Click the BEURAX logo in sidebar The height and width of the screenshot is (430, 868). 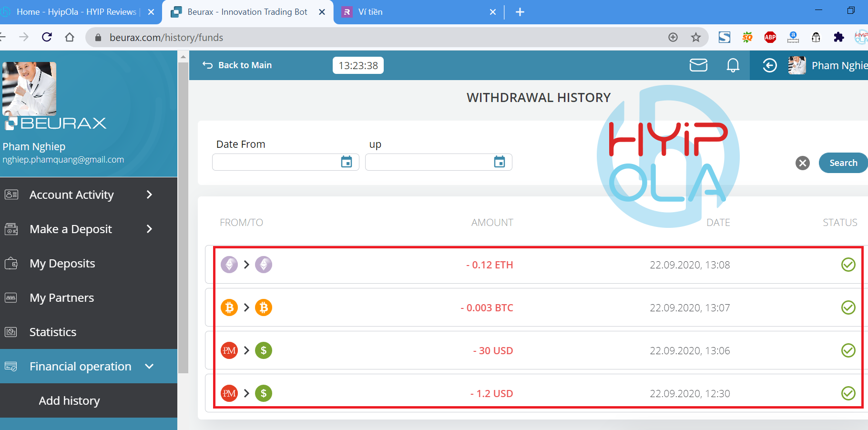[x=55, y=123]
